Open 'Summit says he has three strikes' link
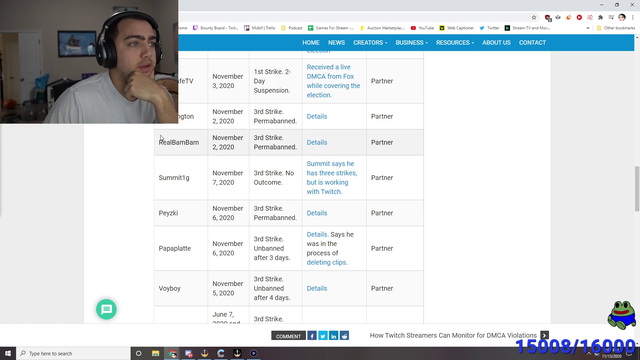The height and width of the screenshot is (360, 640). click(332, 178)
